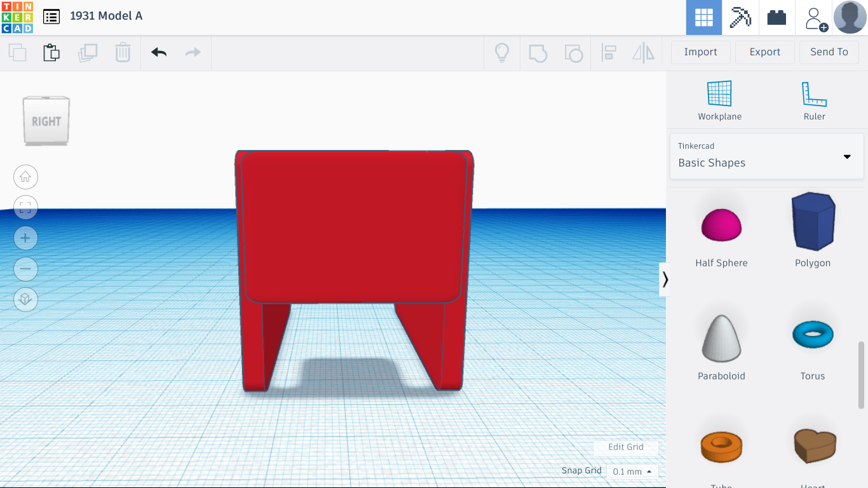Click the 1931 Model A title

click(106, 16)
